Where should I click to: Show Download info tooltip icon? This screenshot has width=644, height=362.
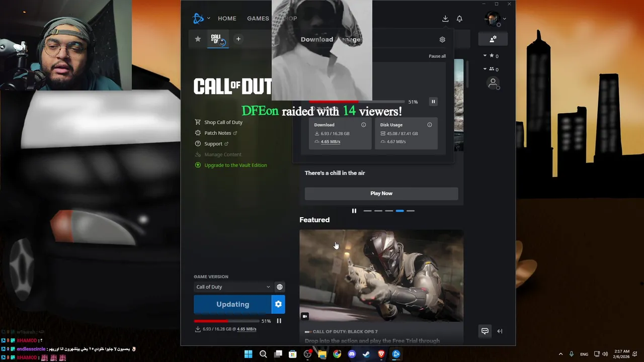pos(363,125)
